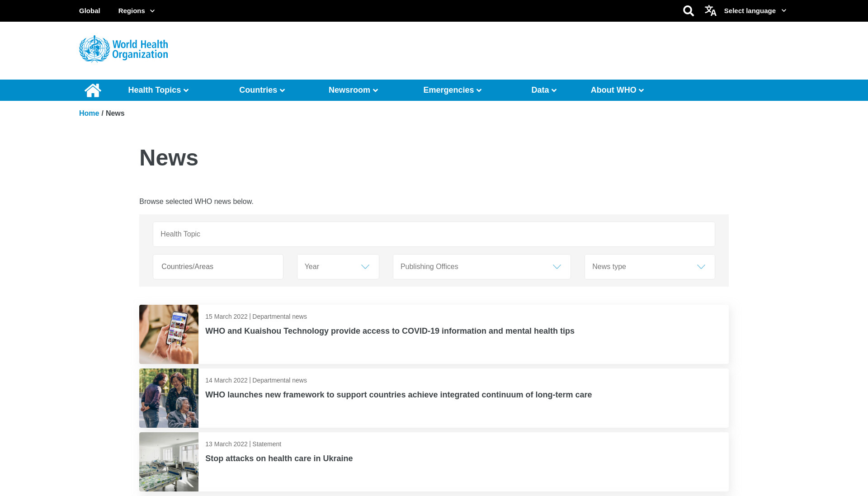This screenshot has width=868, height=496.
Task: Expand the Publishing Offices dropdown
Action: 481,267
